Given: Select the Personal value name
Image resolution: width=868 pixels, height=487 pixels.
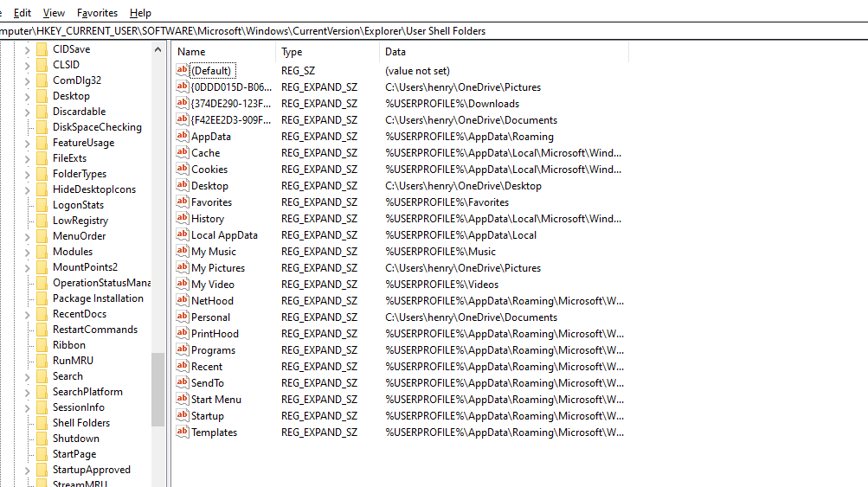Looking at the screenshot, I should coord(210,317).
